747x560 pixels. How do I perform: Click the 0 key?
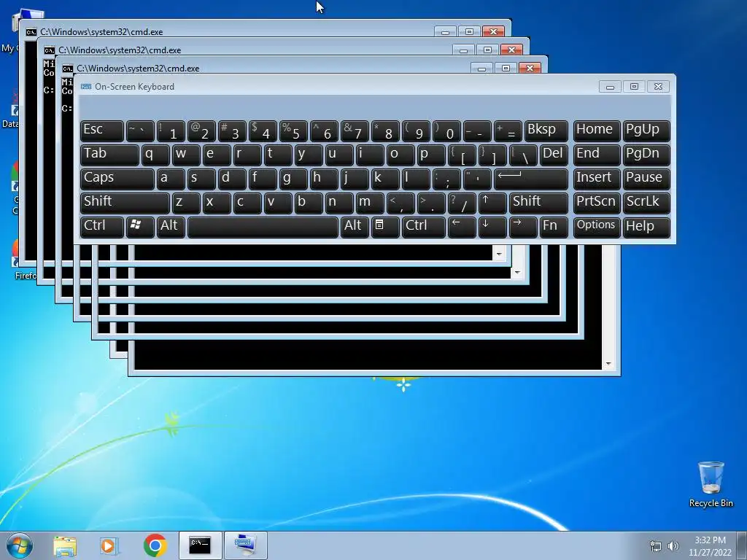(x=446, y=131)
